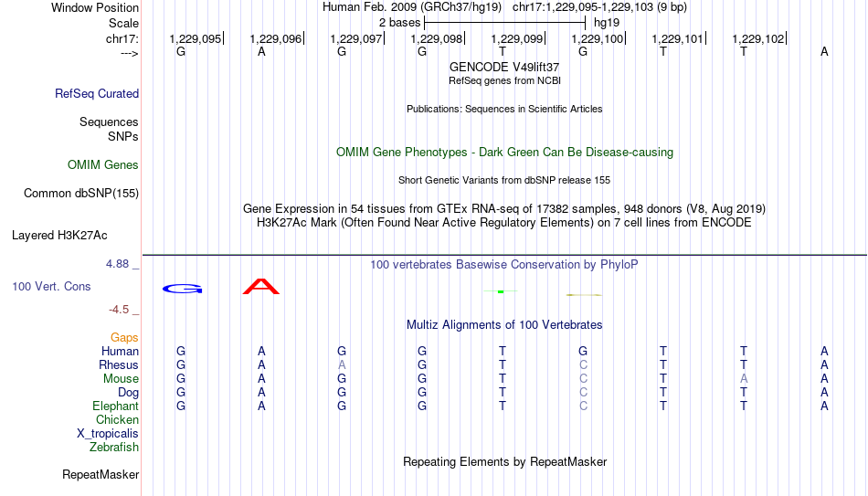This screenshot has height=496, width=868.
Task: Click Repeating Elements by RepeatMasker title
Action: click(504, 461)
